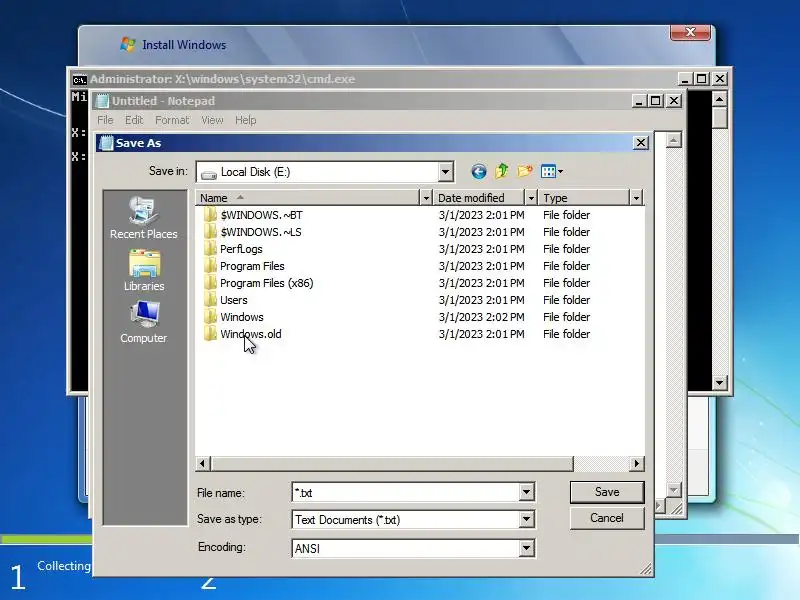Select the Users folder icon
Viewport: 800px width, 600px height.
click(210, 300)
